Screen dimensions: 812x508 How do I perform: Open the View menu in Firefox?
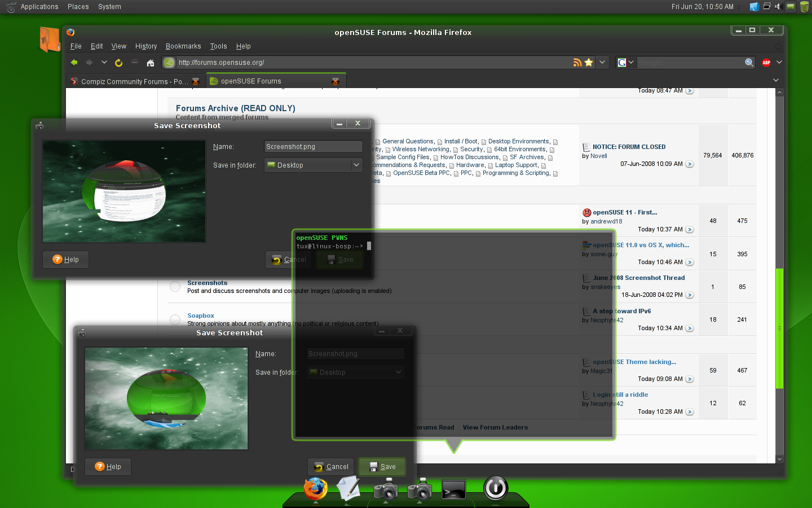point(118,46)
